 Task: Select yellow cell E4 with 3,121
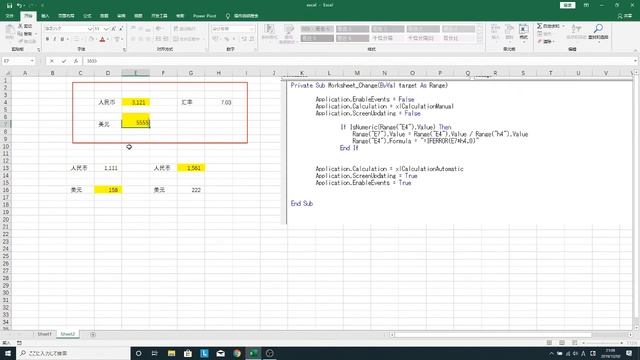(x=136, y=102)
